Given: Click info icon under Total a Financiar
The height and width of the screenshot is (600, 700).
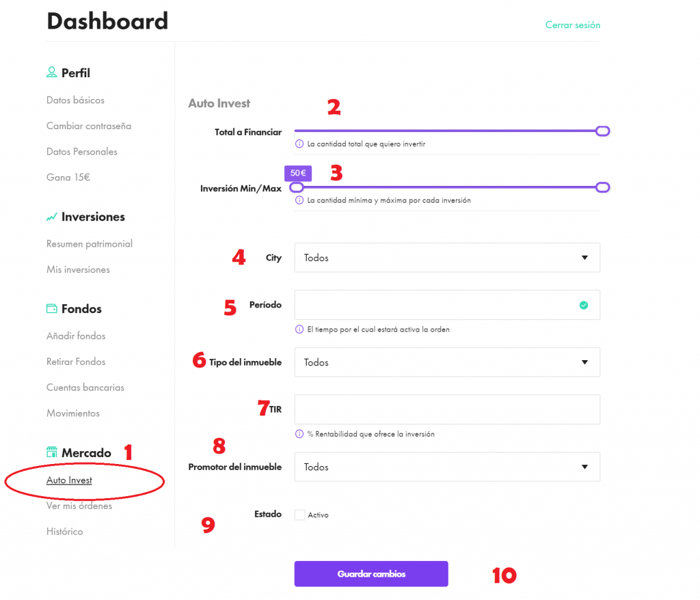Looking at the screenshot, I should coord(299,144).
